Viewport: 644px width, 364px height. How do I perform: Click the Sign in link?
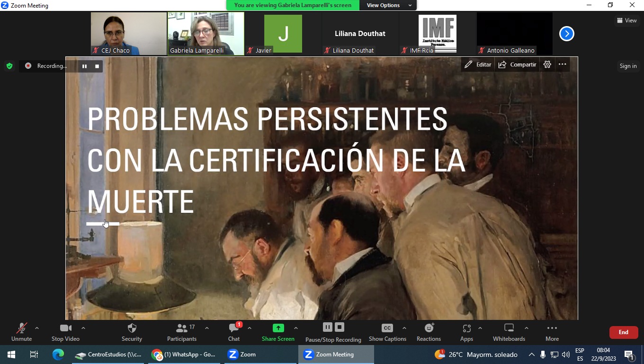click(x=627, y=66)
